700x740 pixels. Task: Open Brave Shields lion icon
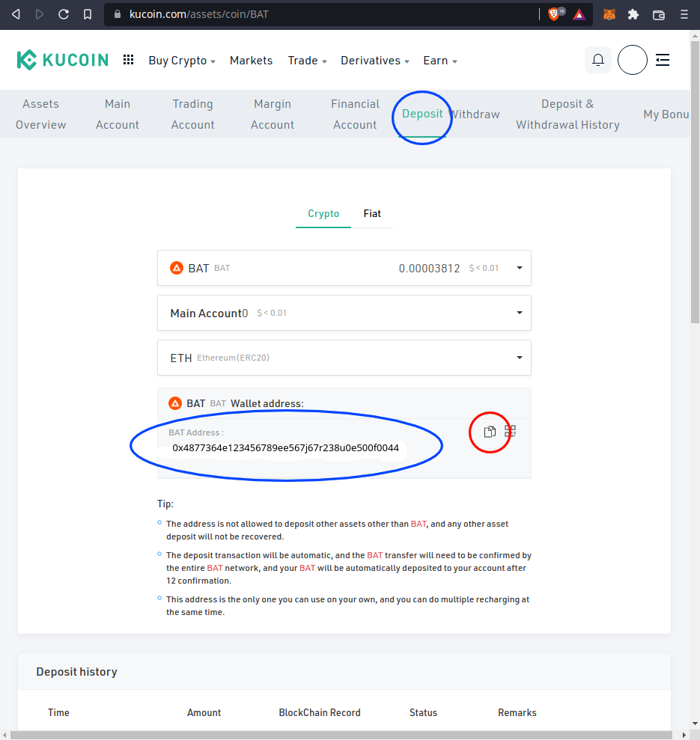point(554,15)
